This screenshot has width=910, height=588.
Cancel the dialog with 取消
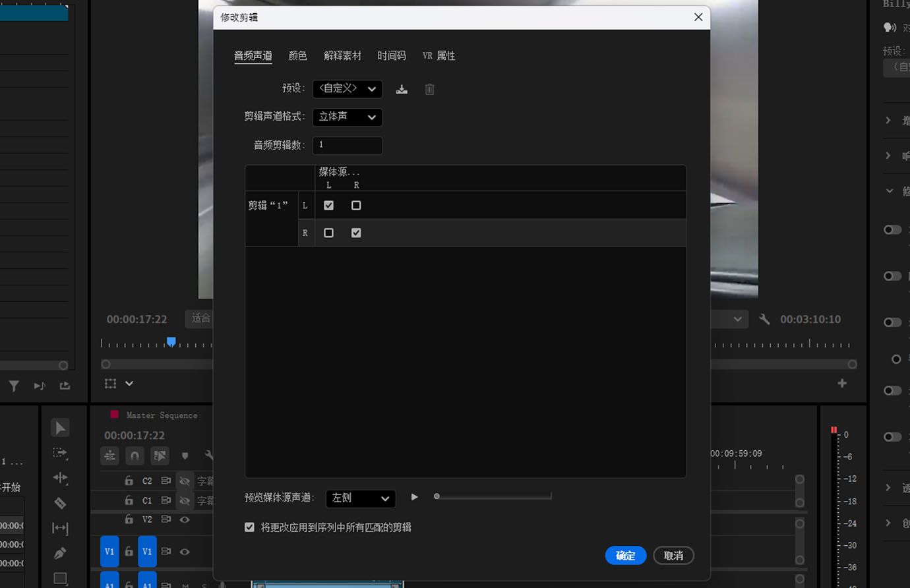(673, 555)
